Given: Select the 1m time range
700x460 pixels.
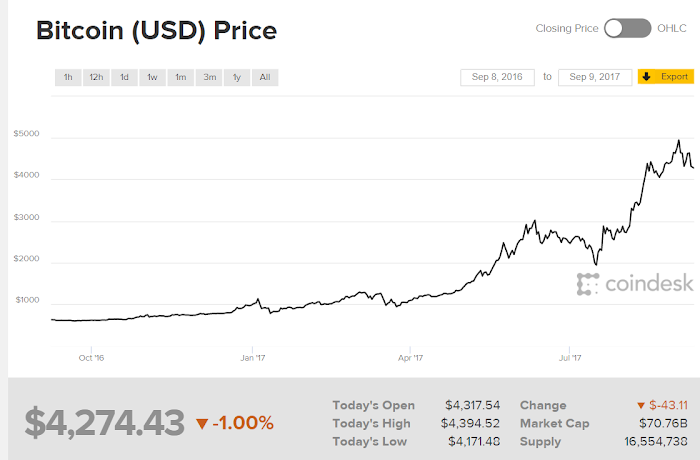Looking at the screenshot, I should tap(180, 77).
